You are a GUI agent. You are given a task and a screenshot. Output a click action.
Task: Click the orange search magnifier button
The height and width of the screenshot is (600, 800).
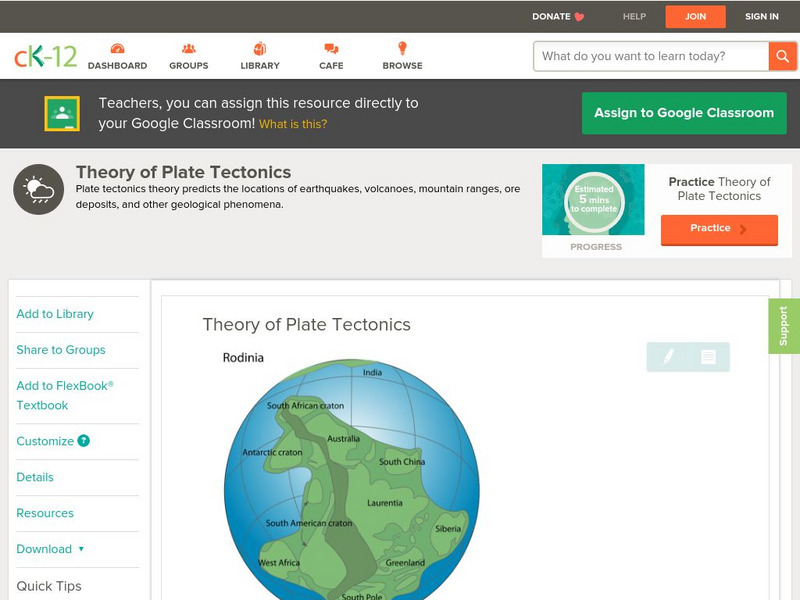(782, 56)
